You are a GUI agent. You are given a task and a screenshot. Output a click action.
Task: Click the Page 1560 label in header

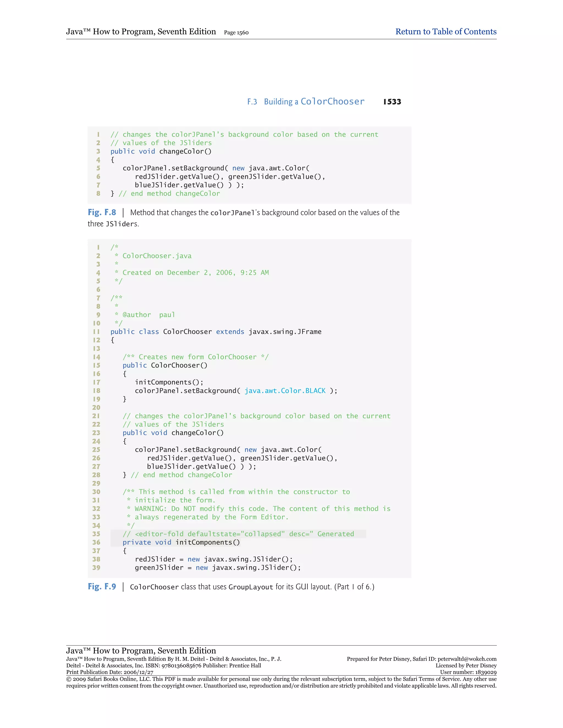[236, 33]
